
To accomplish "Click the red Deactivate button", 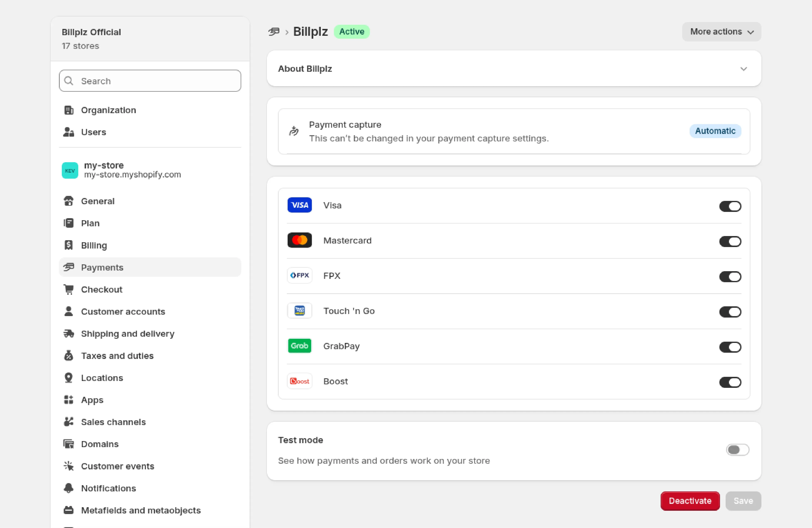I will coord(690,501).
